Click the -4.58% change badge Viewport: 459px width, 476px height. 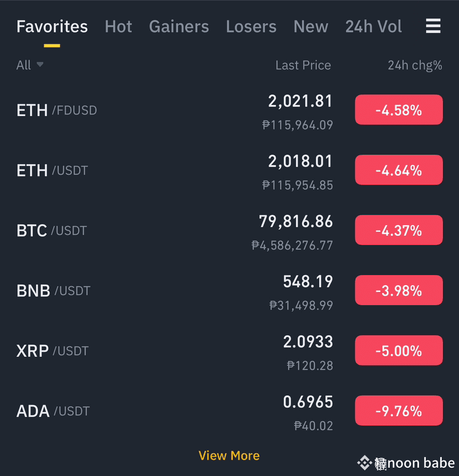399,110
